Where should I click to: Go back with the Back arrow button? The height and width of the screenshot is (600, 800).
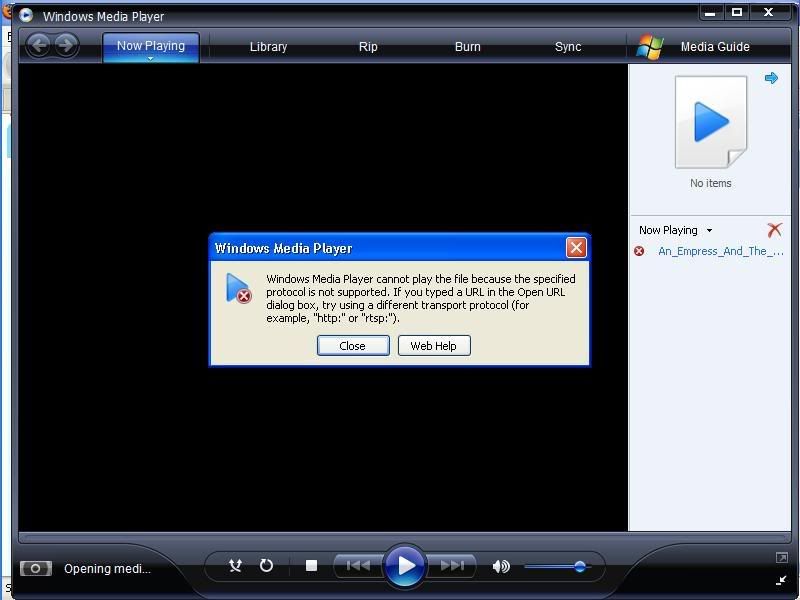pos(39,45)
